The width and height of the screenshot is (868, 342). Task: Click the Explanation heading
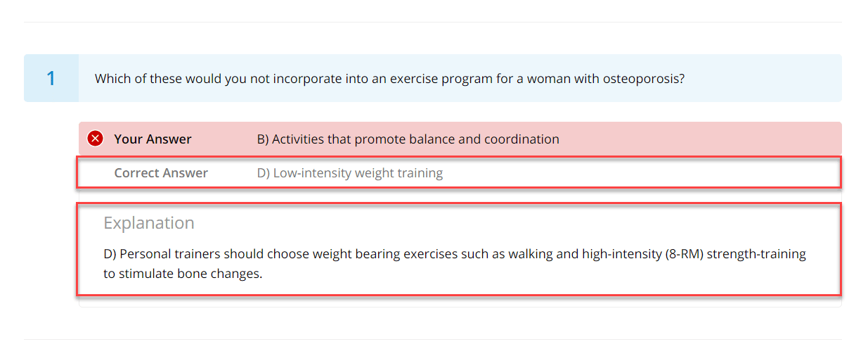(x=149, y=223)
